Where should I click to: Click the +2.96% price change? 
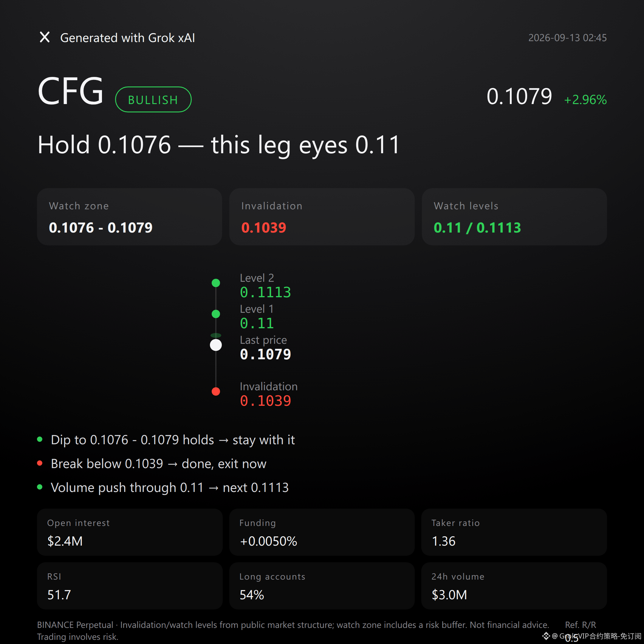coord(585,100)
